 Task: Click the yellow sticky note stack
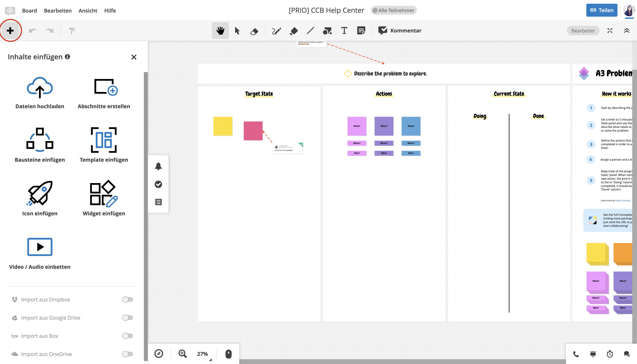pos(597,254)
